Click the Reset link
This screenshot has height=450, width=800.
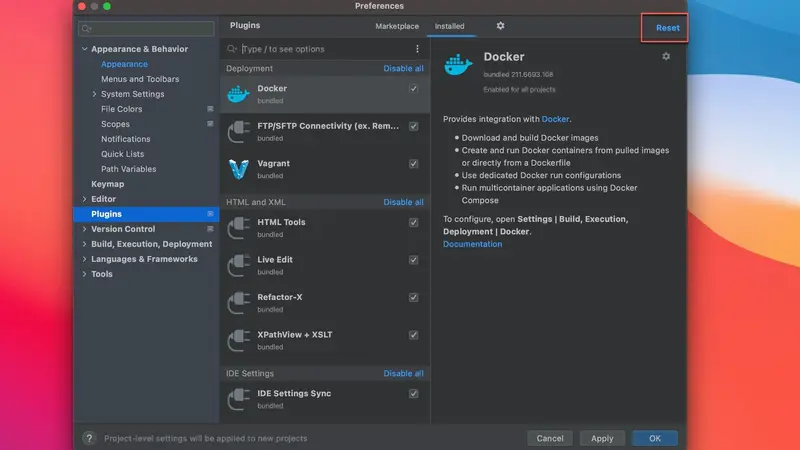coord(667,28)
